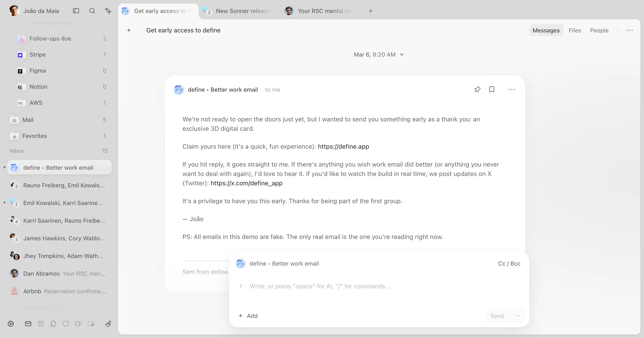Open the Emil Kowalski, Karri Saarine... thread

point(59,203)
